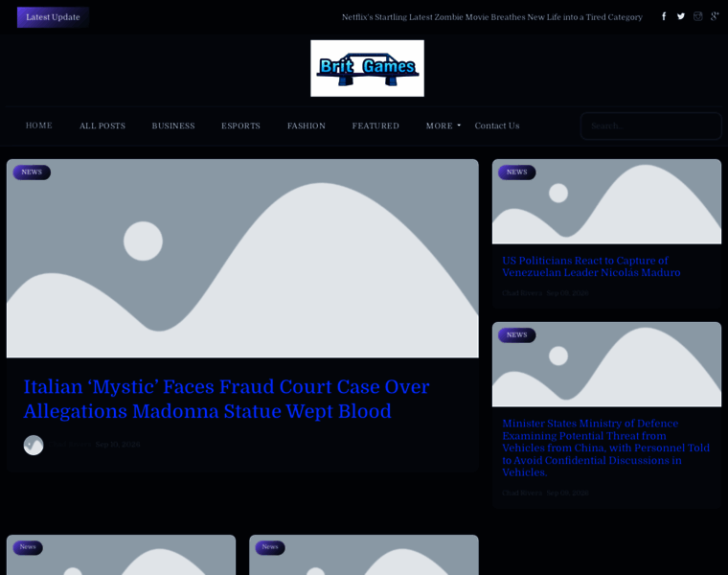This screenshot has height=575, width=728.
Task: Open the Twitter social icon
Action: coord(681,16)
